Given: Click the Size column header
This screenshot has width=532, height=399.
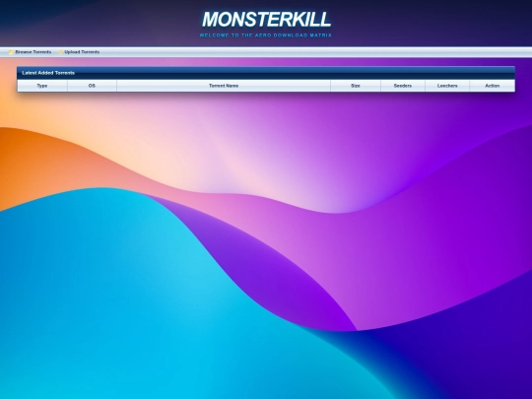Looking at the screenshot, I should (x=356, y=86).
